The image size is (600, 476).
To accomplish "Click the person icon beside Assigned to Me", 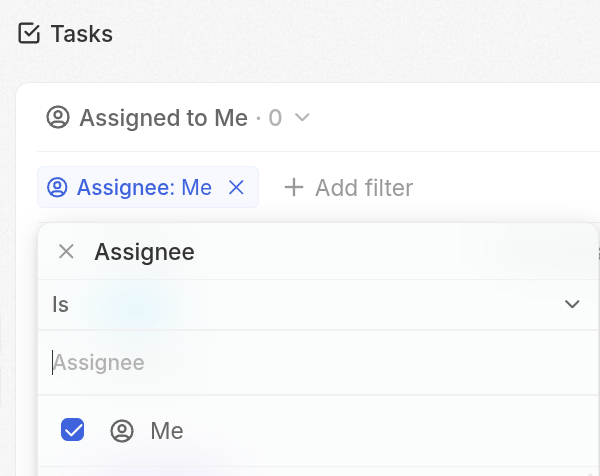I will pyautogui.click(x=58, y=118).
